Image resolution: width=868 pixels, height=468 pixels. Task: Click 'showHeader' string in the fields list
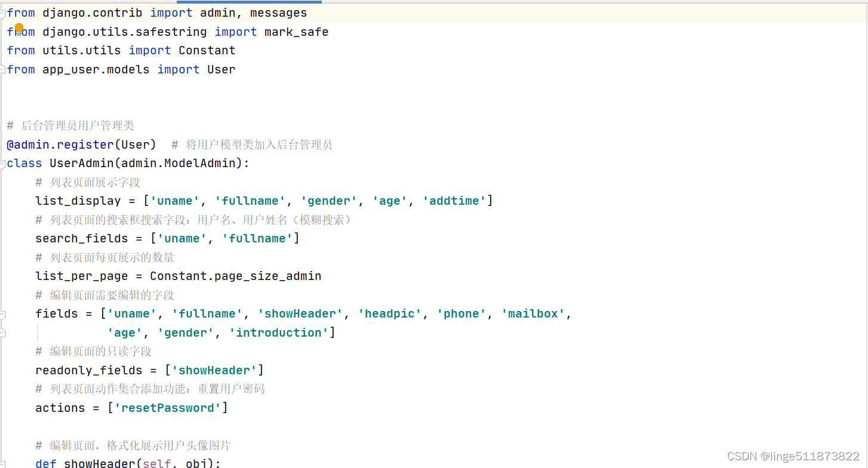[300, 313]
